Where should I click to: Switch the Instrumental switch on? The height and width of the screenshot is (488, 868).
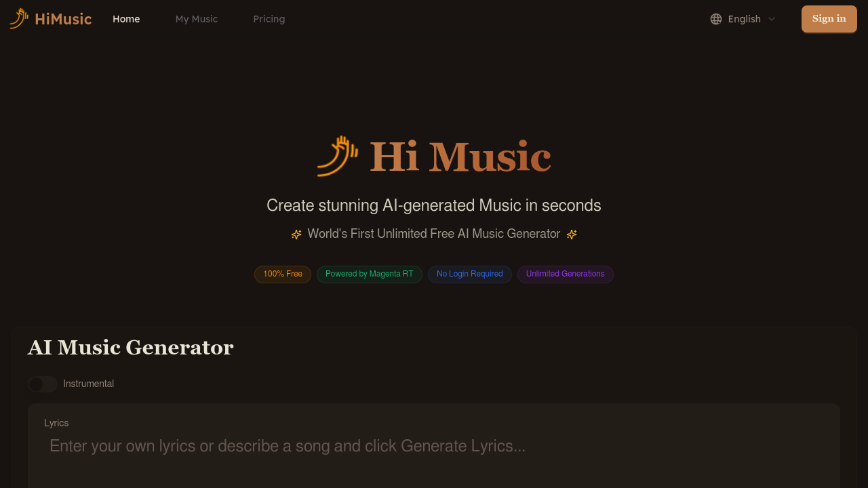(x=42, y=384)
